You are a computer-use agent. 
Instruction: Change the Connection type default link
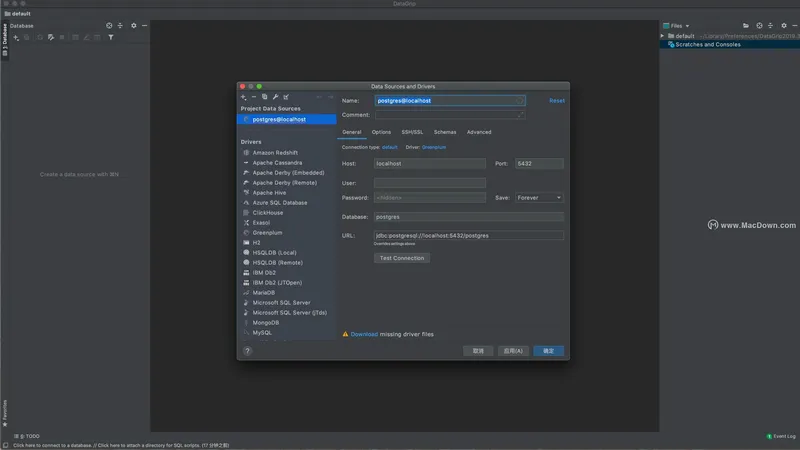(x=389, y=147)
